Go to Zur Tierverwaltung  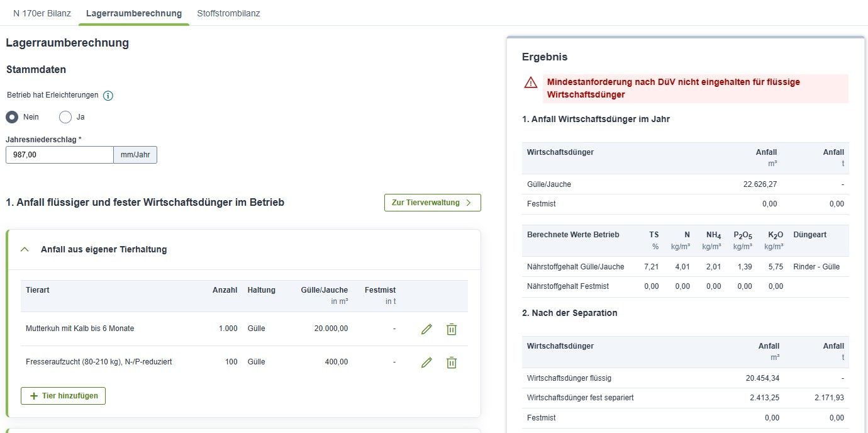click(432, 203)
